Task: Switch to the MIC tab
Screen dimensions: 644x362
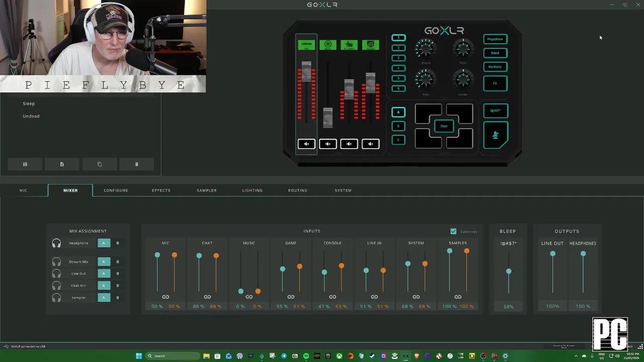Action: pyautogui.click(x=24, y=191)
